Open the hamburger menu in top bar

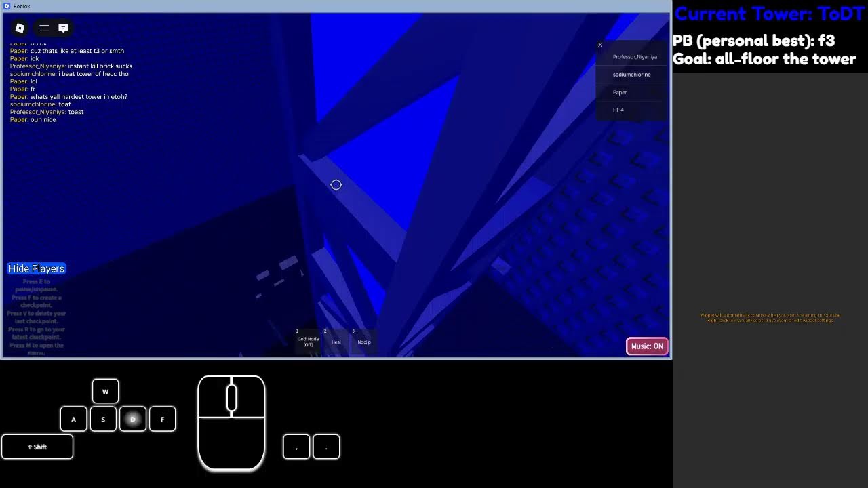pos(44,28)
